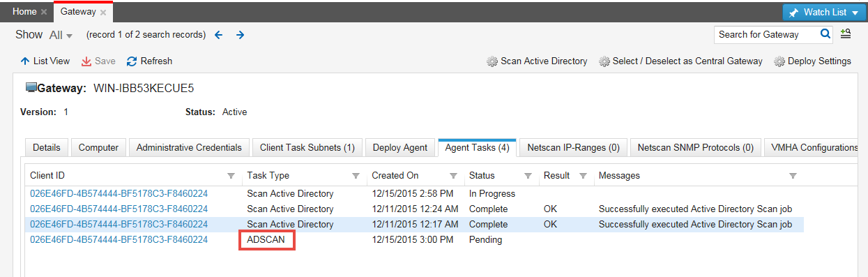868x277 pixels.
Task: Switch to the Deploy Agent tab
Action: click(400, 148)
